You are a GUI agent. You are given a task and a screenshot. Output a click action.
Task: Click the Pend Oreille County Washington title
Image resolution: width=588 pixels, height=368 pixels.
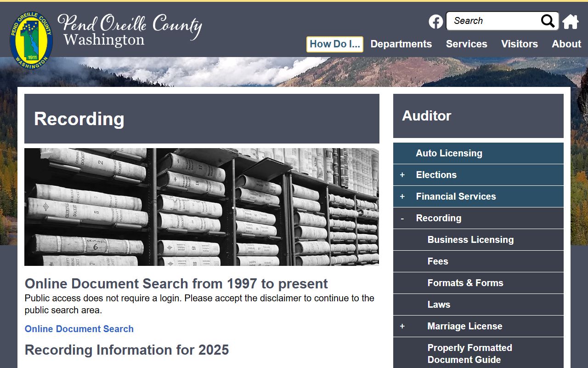click(130, 30)
